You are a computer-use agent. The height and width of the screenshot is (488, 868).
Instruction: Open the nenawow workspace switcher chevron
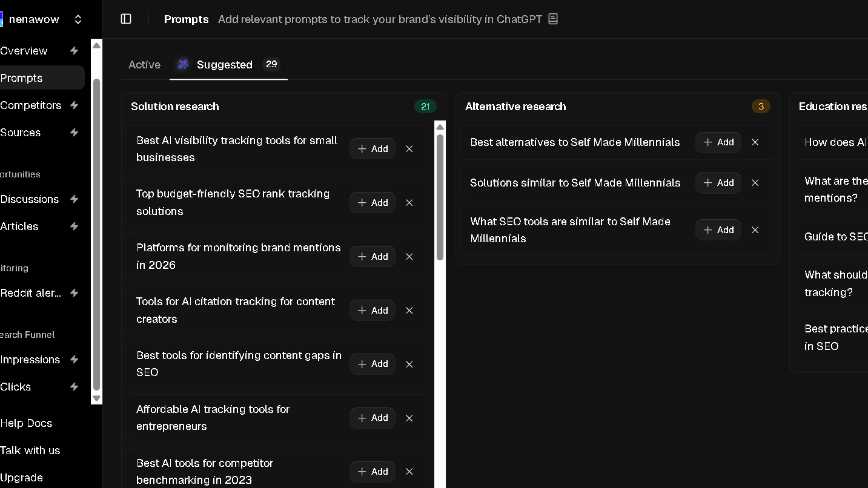tap(78, 19)
